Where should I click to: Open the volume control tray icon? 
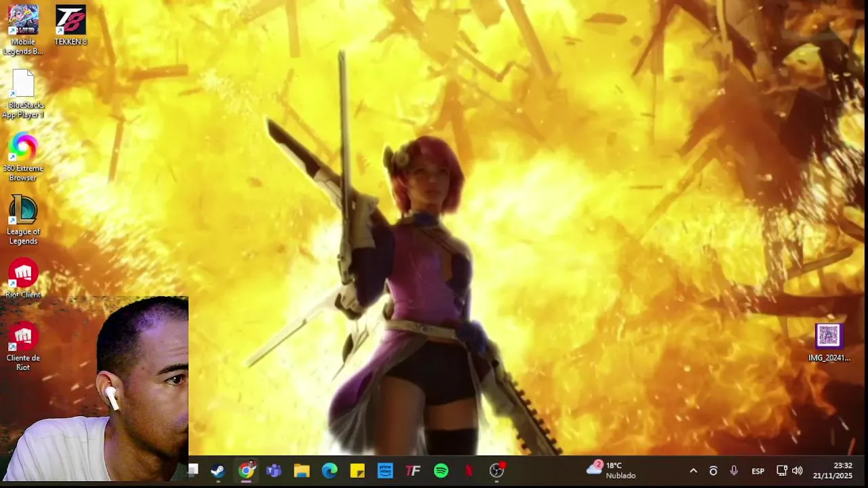pyautogui.click(x=797, y=471)
